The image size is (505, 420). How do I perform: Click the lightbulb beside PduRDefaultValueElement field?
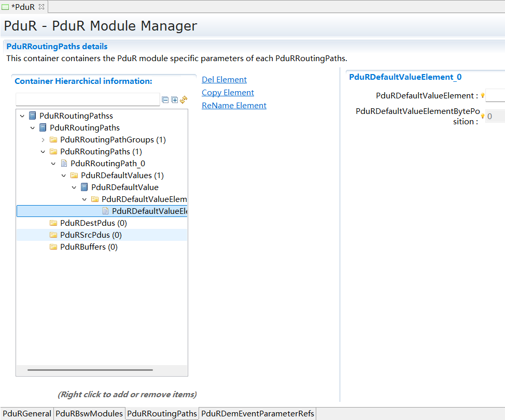tap(482, 95)
